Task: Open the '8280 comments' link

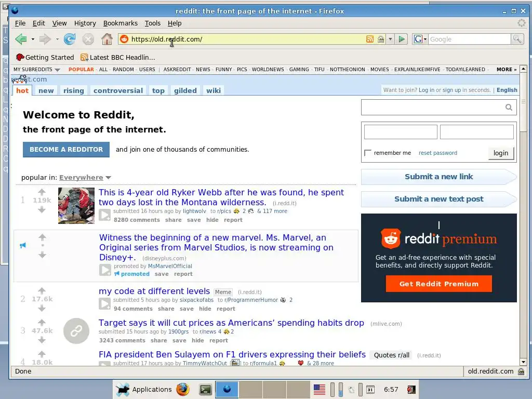Action: (x=137, y=220)
